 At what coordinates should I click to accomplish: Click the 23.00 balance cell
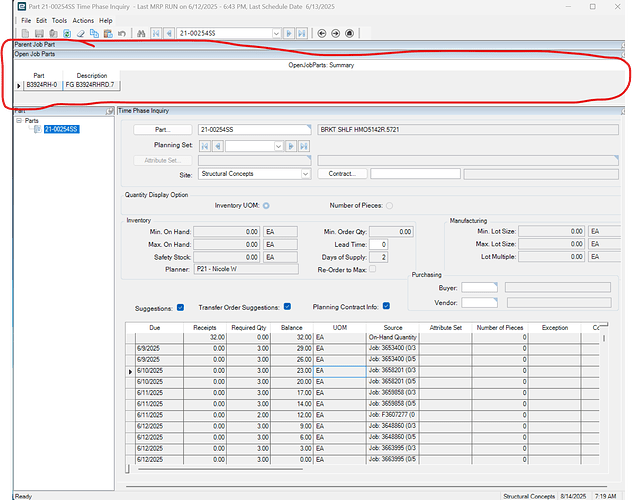pyautogui.click(x=291, y=371)
